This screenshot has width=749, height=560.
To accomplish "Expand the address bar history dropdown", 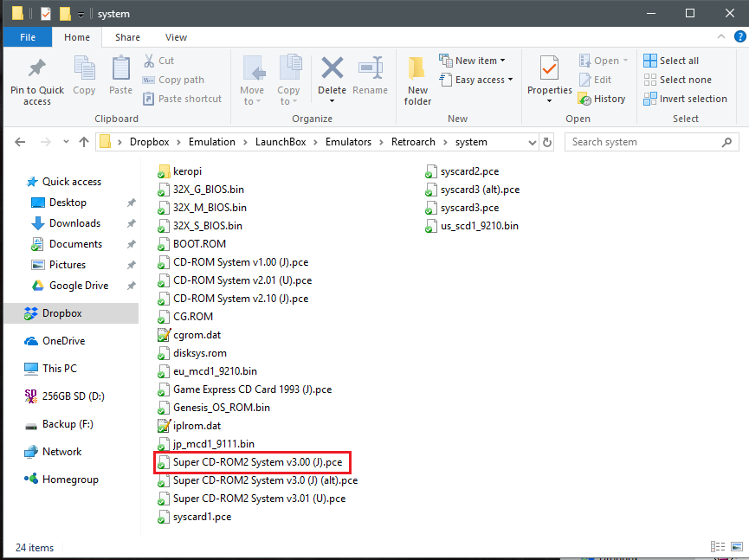I will coord(533,142).
